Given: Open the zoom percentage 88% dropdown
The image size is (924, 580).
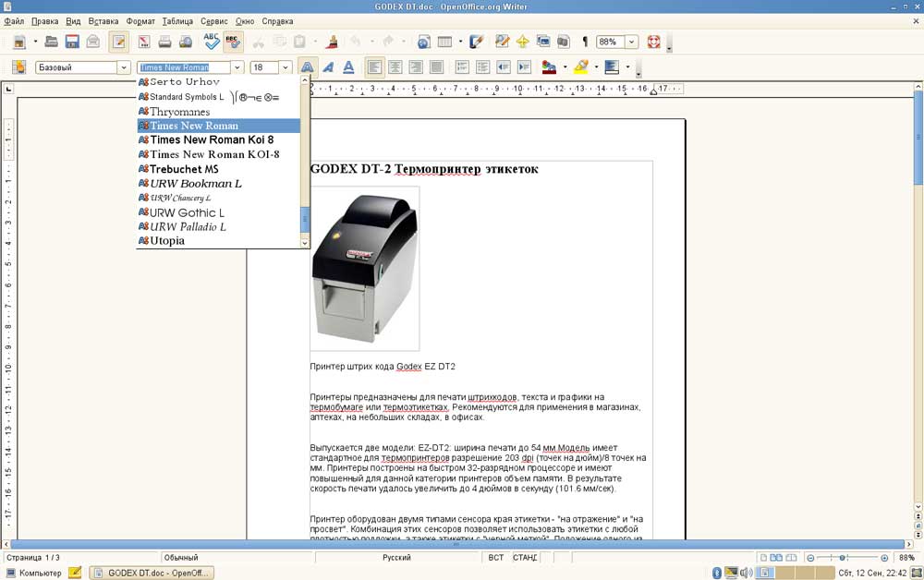Looking at the screenshot, I should point(631,42).
